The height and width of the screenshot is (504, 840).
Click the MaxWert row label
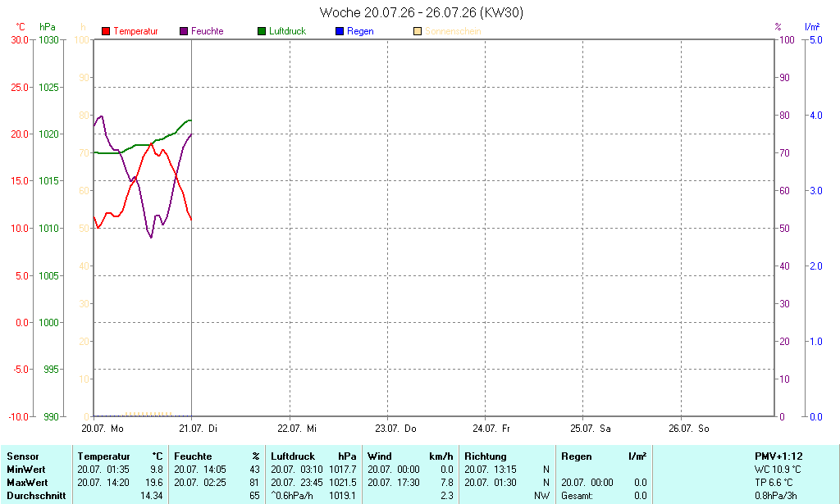[27, 482]
